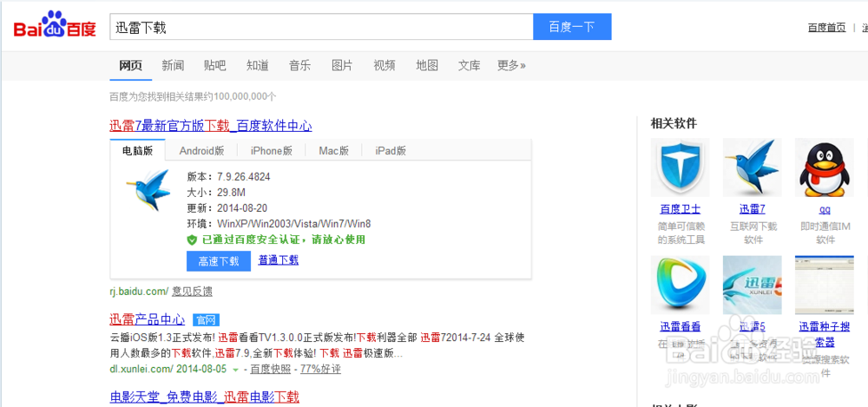868x407 pixels.
Task: Select the 网页 tab
Action: tap(131, 65)
